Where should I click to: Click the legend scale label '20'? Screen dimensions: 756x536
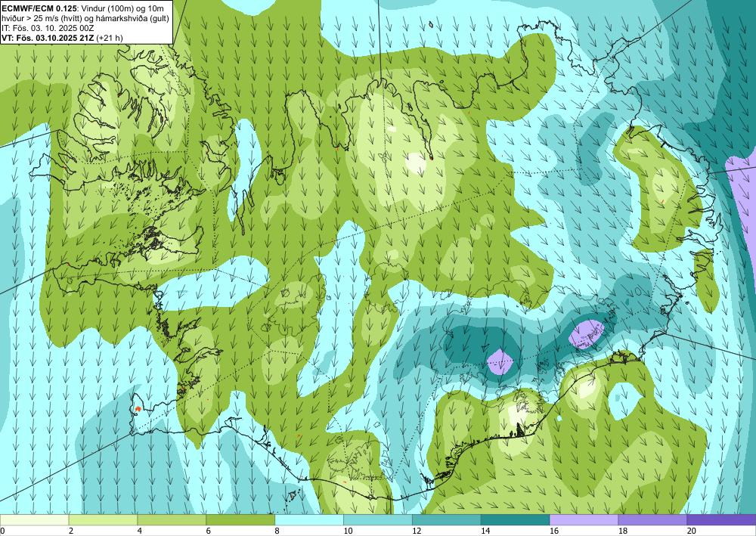click(x=691, y=531)
